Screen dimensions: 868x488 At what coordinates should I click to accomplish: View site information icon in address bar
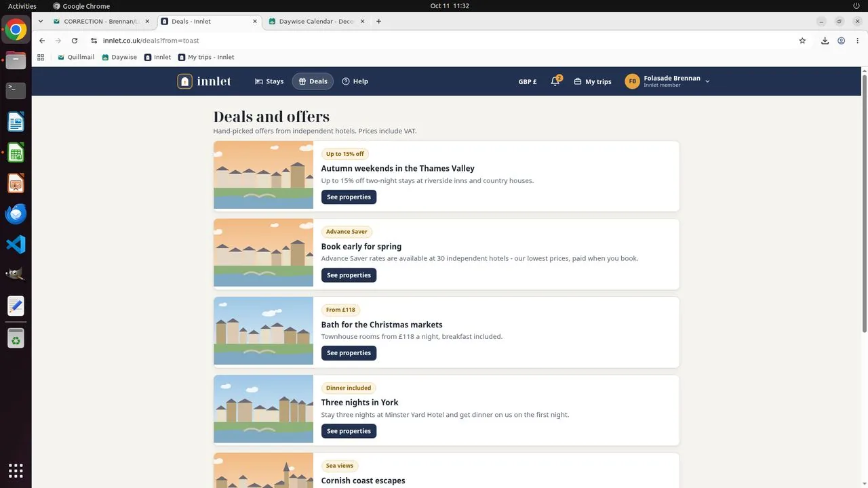pyautogui.click(x=94, y=41)
